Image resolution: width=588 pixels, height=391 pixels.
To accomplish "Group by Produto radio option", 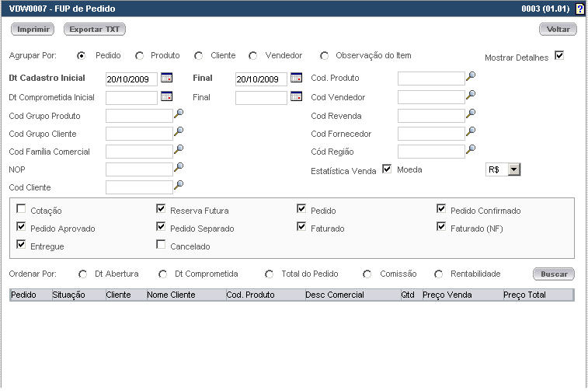I will [140, 56].
